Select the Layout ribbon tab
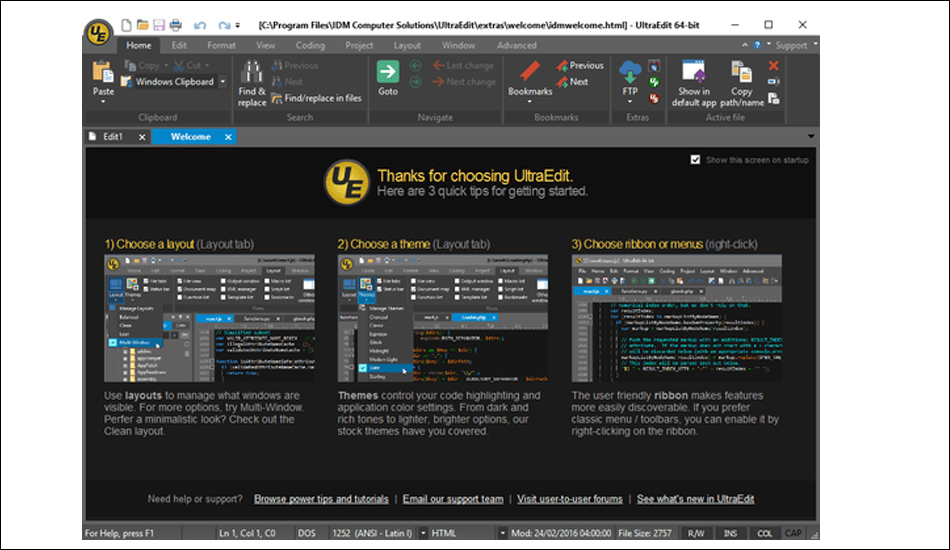950x550 pixels. click(x=407, y=45)
